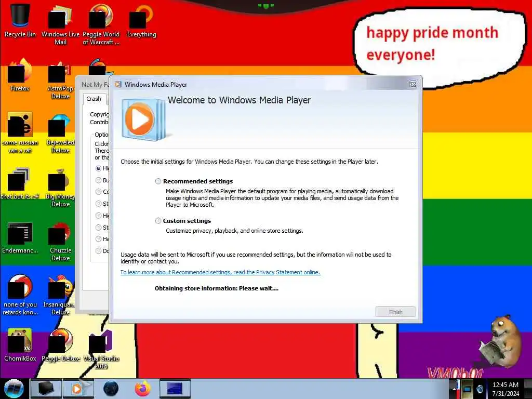Viewport: 532px width, 399px height.
Task: Click the dark globe taskbar icon
Action: tap(111, 389)
